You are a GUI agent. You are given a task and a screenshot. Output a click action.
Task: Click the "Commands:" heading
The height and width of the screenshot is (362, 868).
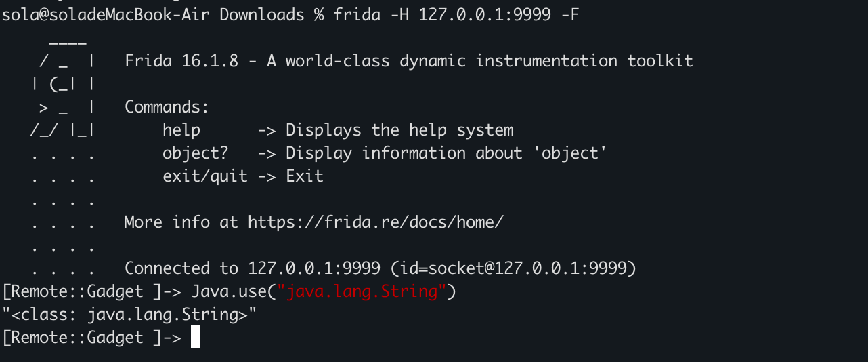167,107
